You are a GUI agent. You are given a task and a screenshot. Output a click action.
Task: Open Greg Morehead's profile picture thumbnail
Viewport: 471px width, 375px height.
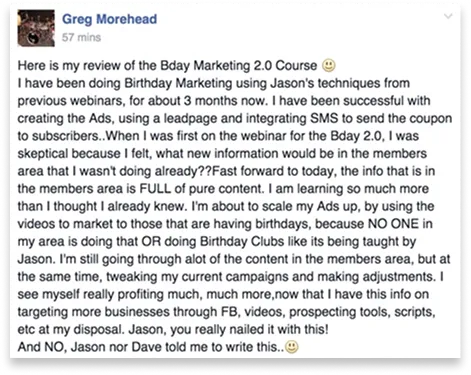(x=36, y=28)
